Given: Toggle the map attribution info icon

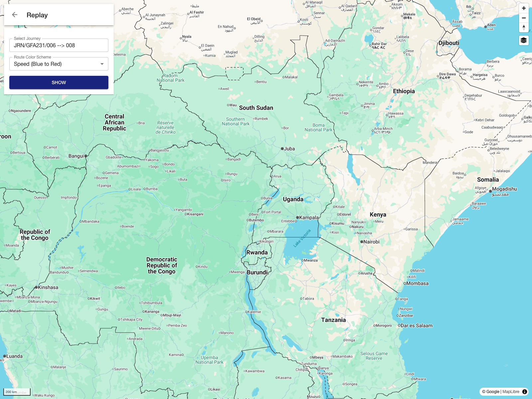Looking at the screenshot, I should tap(525, 391).
